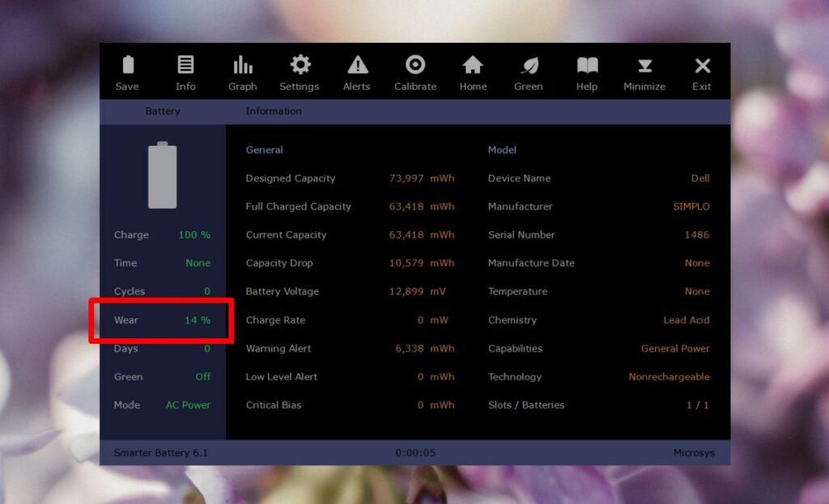This screenshot has width=829, height=504.
Task: Open Alerts with the warning triangle icon
Action: (356, 71)
